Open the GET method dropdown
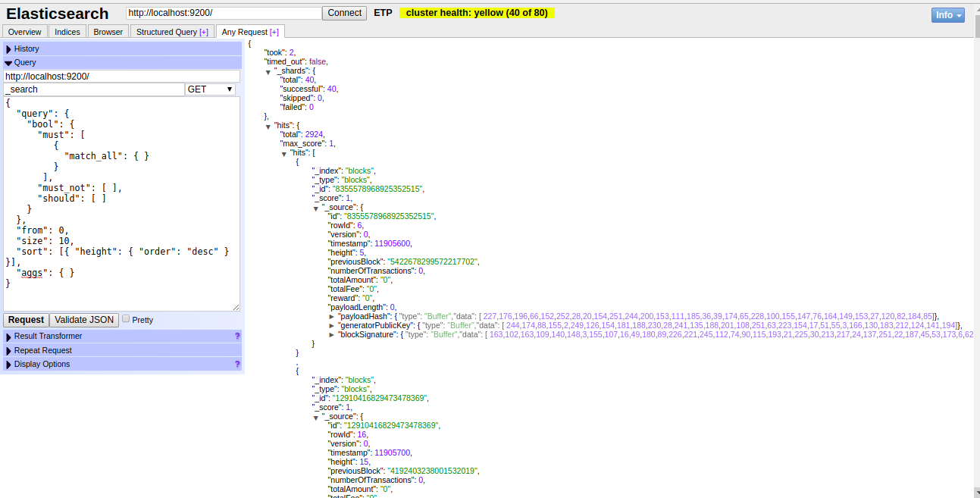 (x=210, y=89)
